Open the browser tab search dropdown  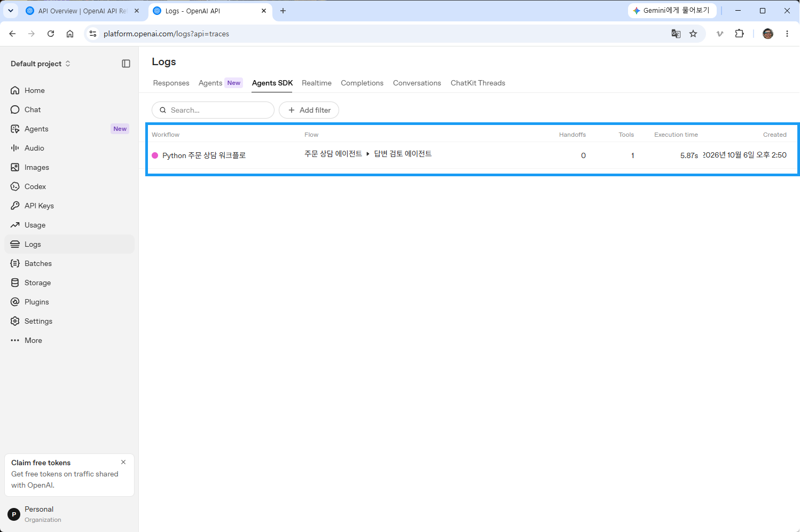11,11
